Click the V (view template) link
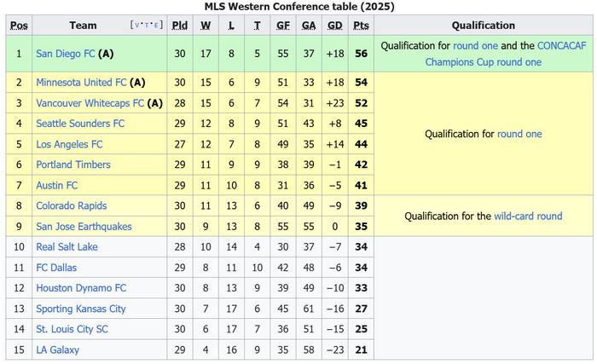 [137, 26]
